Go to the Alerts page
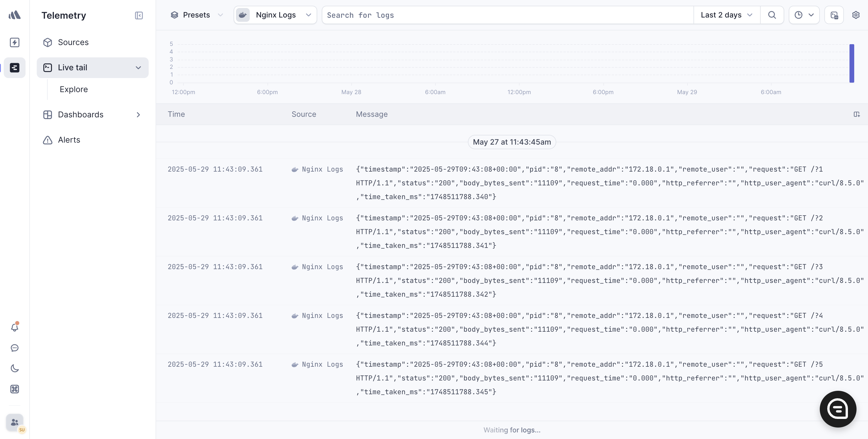Image resolution: width=868 pixels, height=439 pixels. click(69, 140)
